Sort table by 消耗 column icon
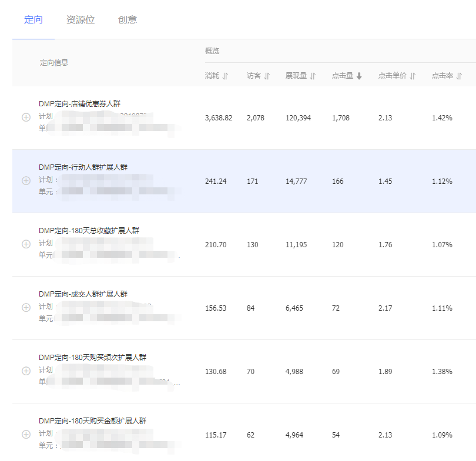The image size is (476, 461). coord(225,76)
